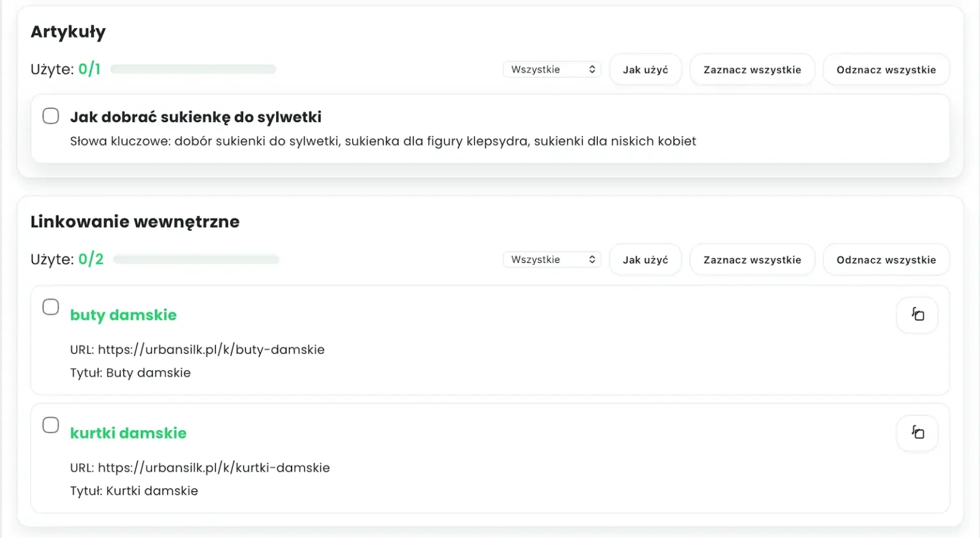The image size is (980, 538).
Task: Click Jak użyć in the Artykuły section
Action: click(x=645, y=69)
